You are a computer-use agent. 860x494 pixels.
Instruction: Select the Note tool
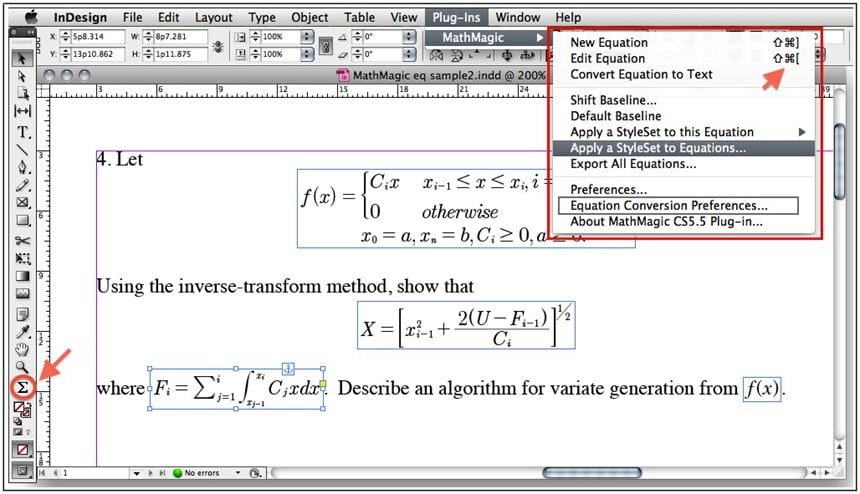point(22,314)
